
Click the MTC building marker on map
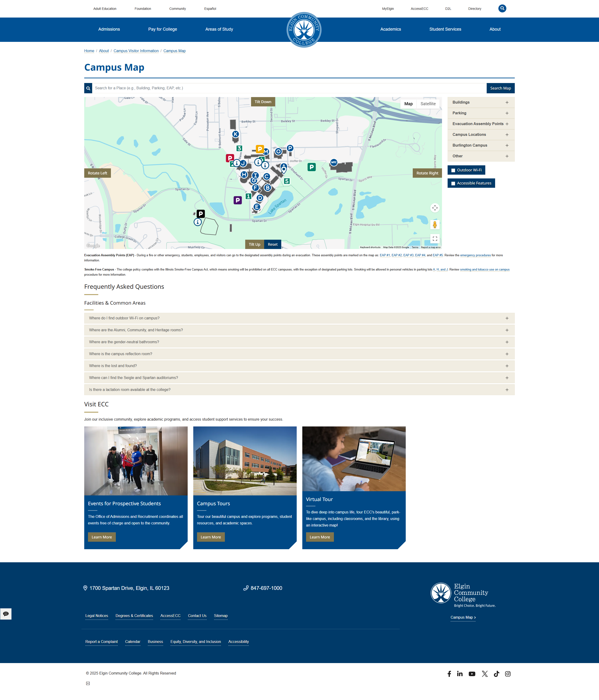(334, 162)
